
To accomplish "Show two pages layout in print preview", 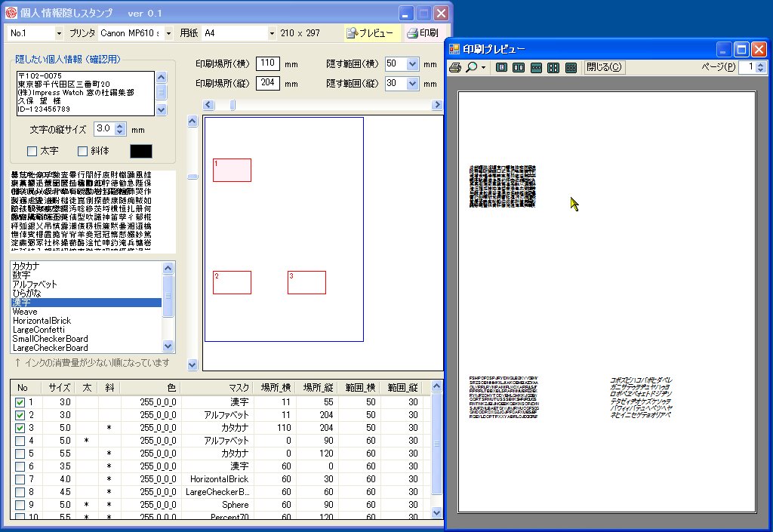I will point(519,67).
